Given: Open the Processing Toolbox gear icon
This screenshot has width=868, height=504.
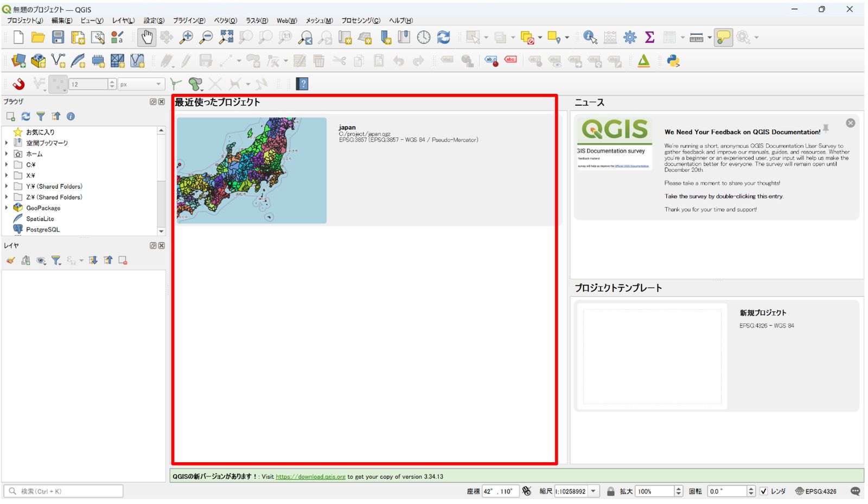Looking at the screenshot, I should point(630,37).
